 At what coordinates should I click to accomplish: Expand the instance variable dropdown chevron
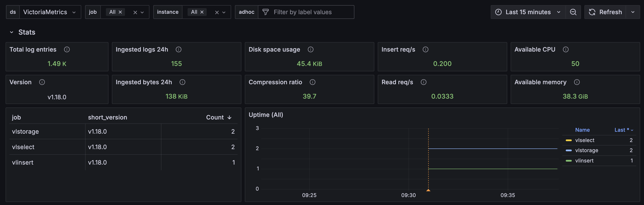[x=224, y=12]
